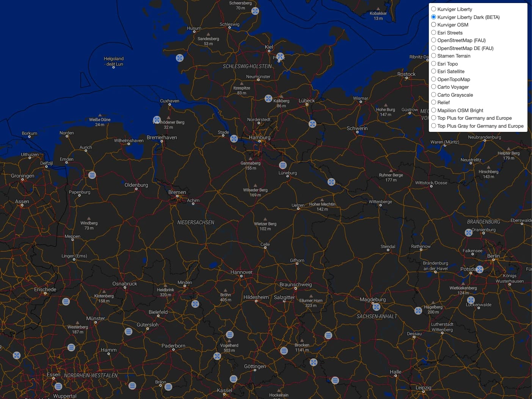
Task: Switch map layer to Esri Satellite
Action: [433, 71]
